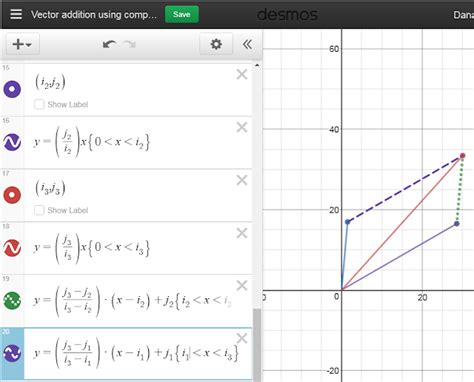Toggle visibility of point (i2,j2) purple icon
The image size is (474, 382).
12,89
